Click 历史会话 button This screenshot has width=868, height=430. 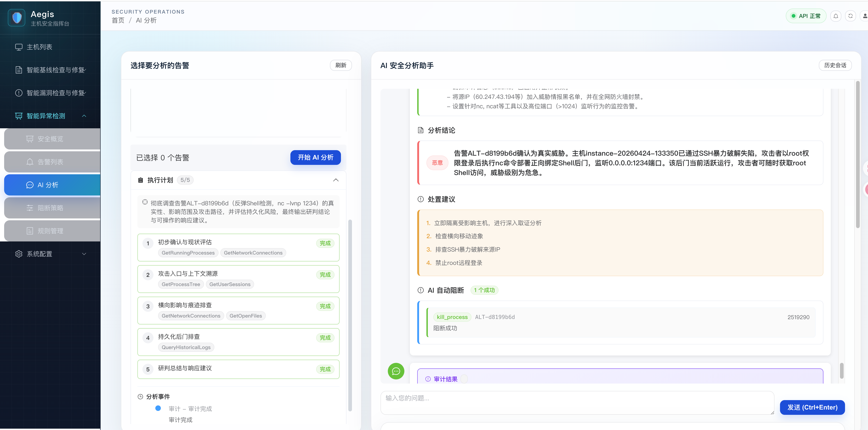[x=835, y=66]
